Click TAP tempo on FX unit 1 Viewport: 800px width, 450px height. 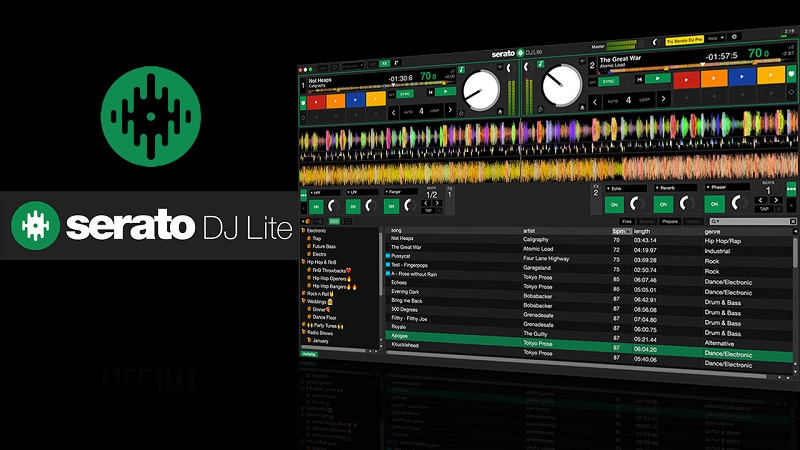pos(429,211)
